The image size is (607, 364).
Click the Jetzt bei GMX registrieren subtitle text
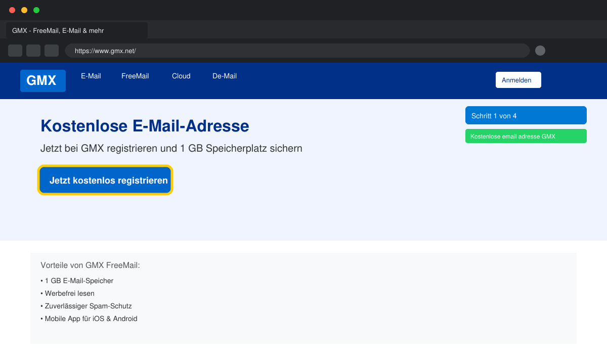click(x=171, y=149)
